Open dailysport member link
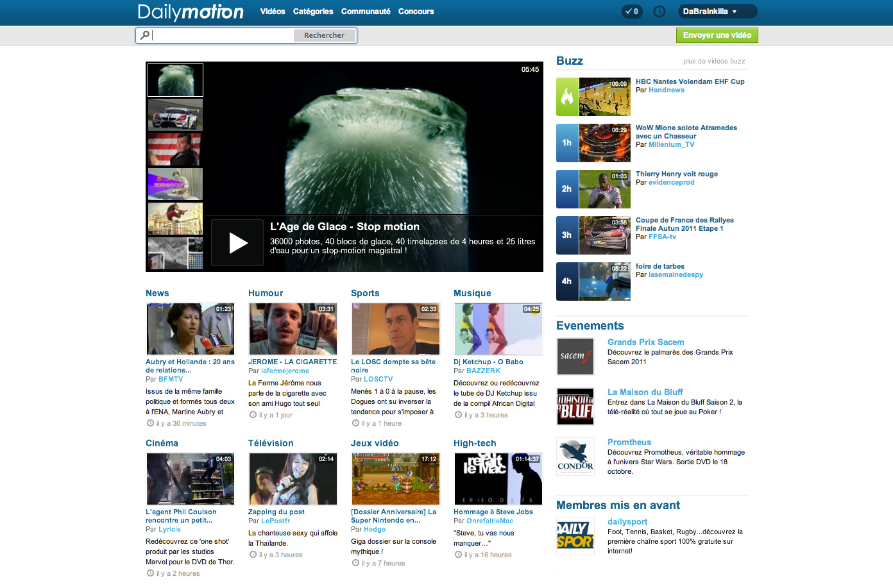The image size is (893, 588). pyautogui.click(x=627, y=521)
